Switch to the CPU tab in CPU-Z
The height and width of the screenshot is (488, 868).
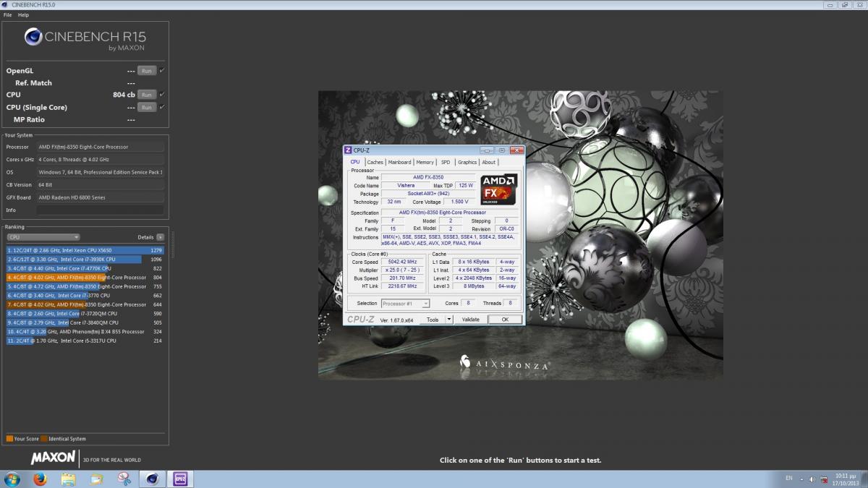(355, 162)
